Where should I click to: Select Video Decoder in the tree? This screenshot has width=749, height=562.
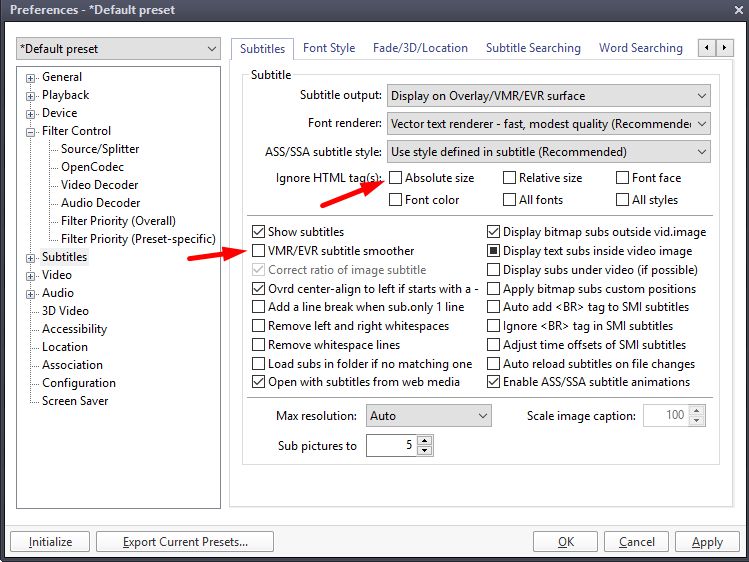(99, 185)
